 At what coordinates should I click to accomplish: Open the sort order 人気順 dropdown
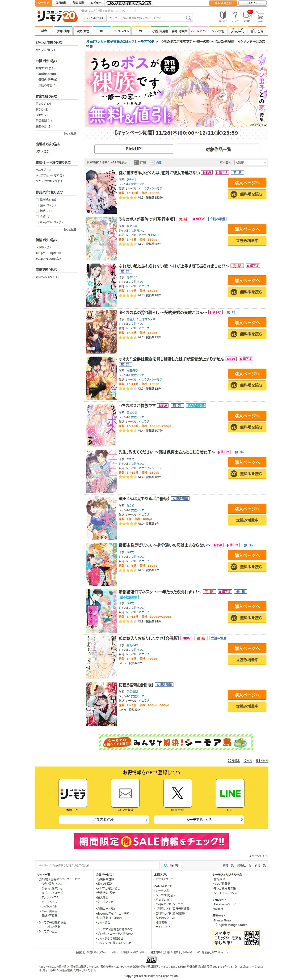coord(251,162)
